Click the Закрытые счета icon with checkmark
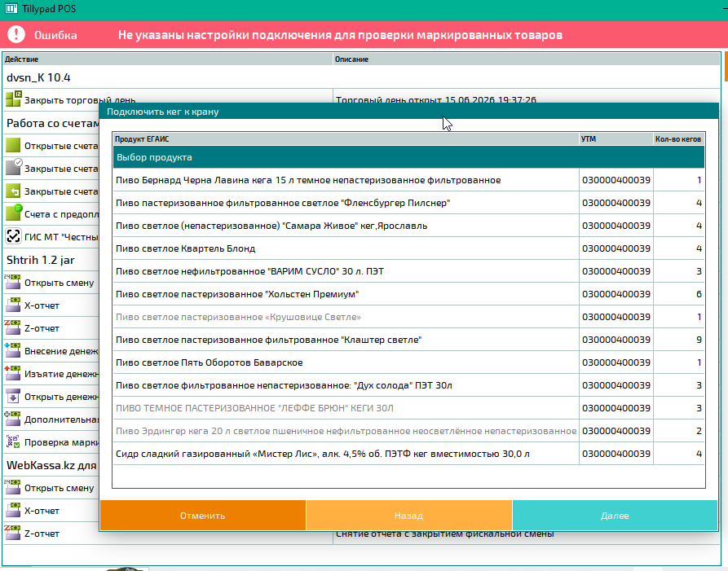Viewport: 728px width, 571px height. click(x=13, y=168)
